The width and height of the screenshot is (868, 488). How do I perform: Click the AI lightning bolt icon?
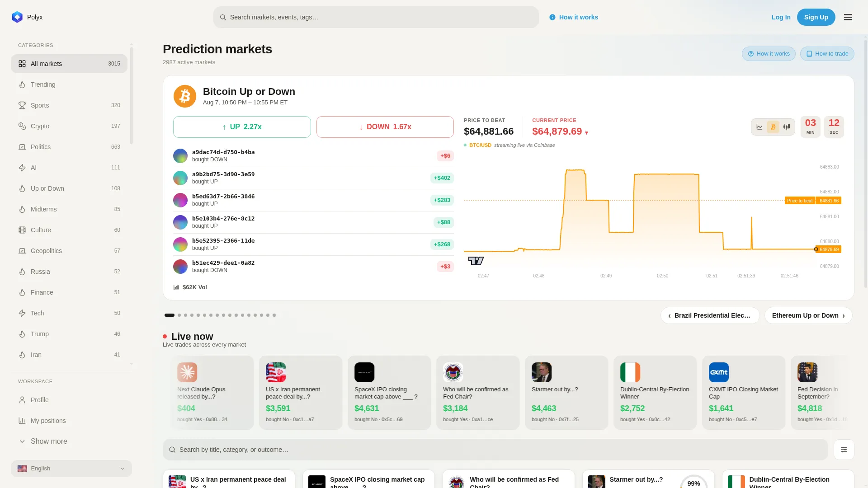pyautogui.click(x=22, y=168)
